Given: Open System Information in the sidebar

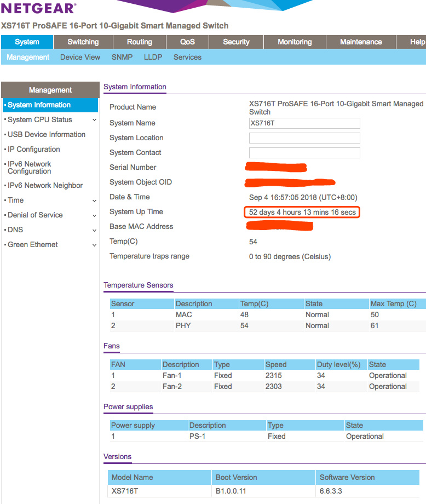Looking at the screenshot, I should (50, 105).
